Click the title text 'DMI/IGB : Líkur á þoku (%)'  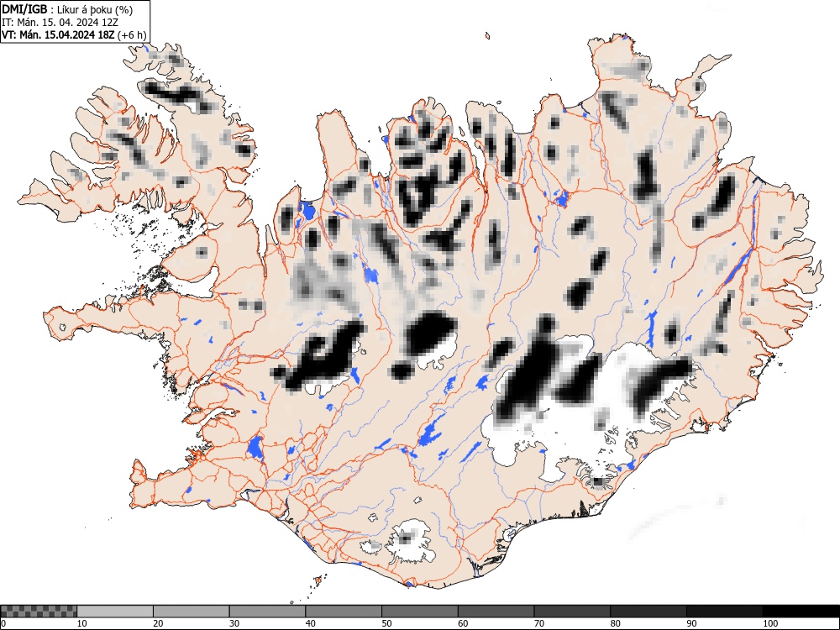point(67,9)
